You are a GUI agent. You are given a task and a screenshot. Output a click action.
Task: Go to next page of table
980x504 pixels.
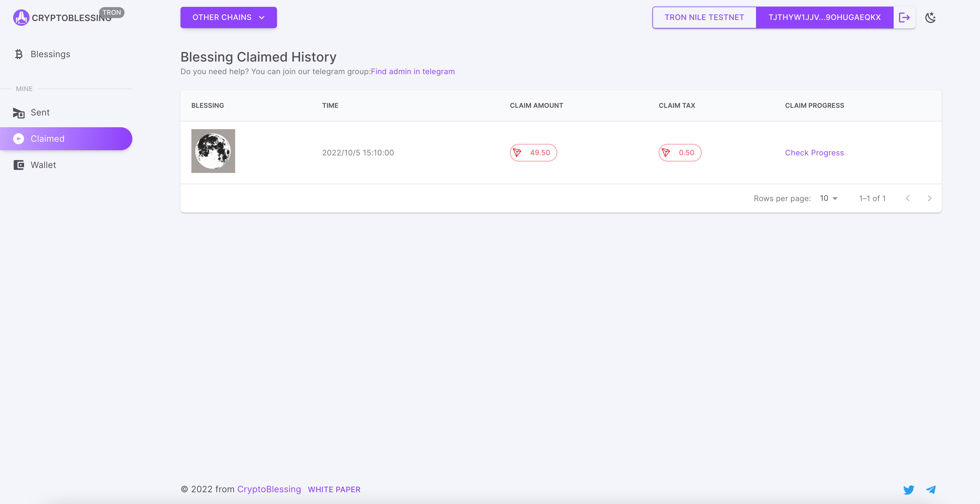tap(929, 198)
